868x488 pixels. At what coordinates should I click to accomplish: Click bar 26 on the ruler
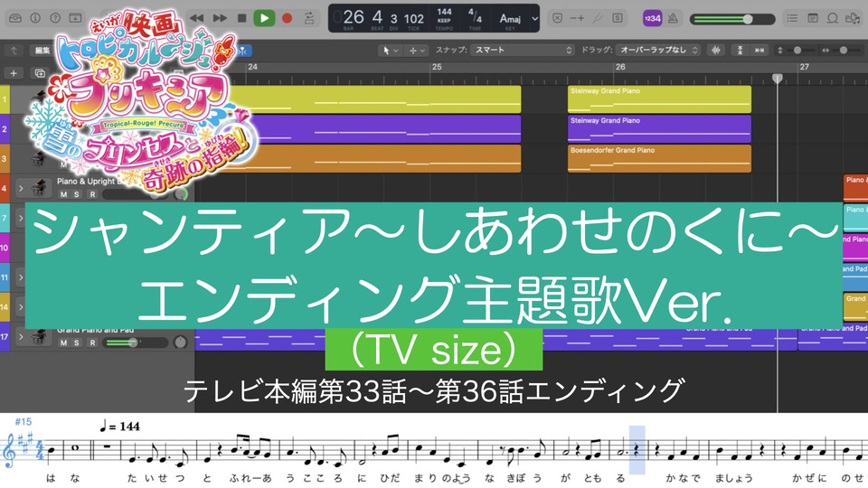[620, 67]
